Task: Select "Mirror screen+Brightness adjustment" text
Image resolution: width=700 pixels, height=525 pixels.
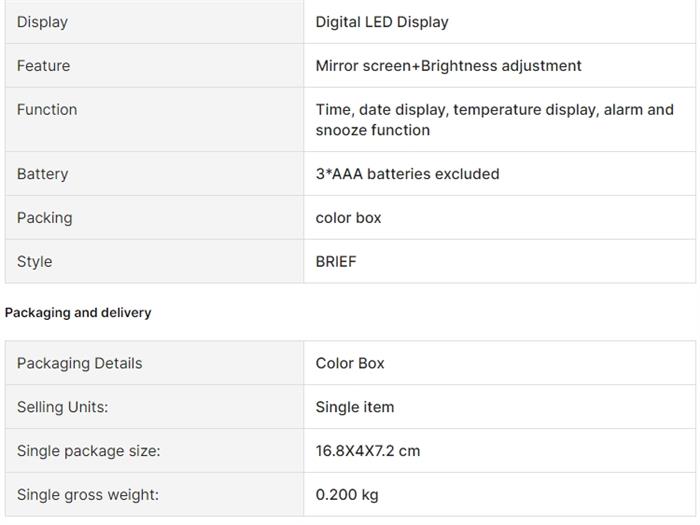Action: [x=448, y=66]
